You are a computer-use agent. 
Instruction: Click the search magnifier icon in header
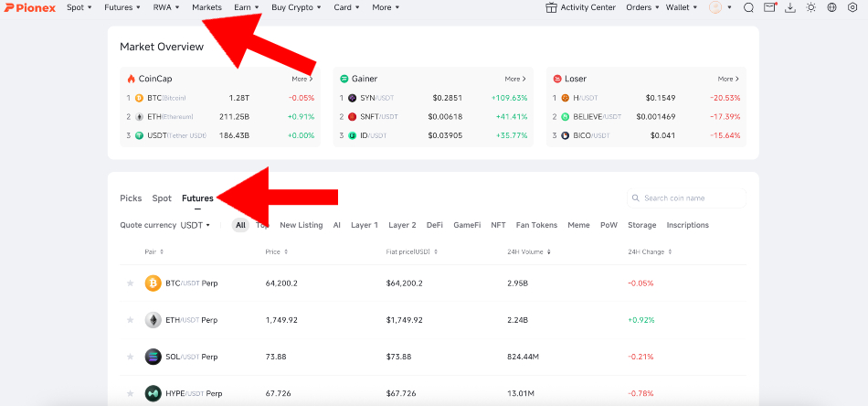pyautogui.click(x=748, y=7)
